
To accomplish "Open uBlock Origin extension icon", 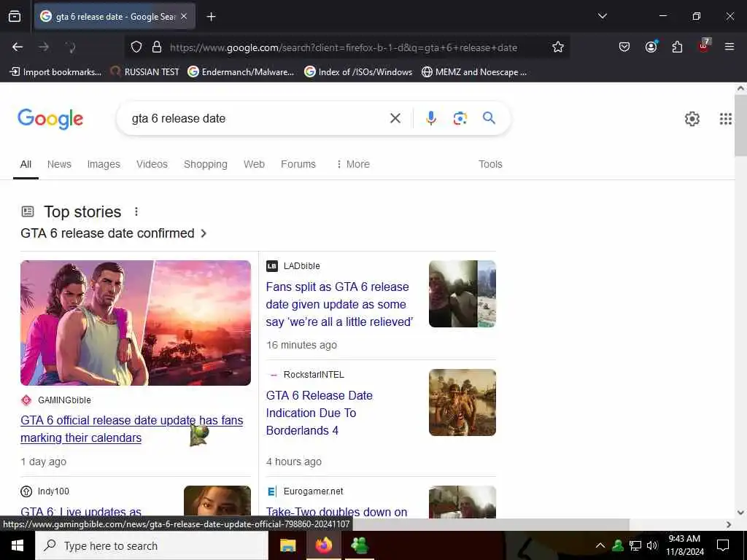I will click(704, 46).
